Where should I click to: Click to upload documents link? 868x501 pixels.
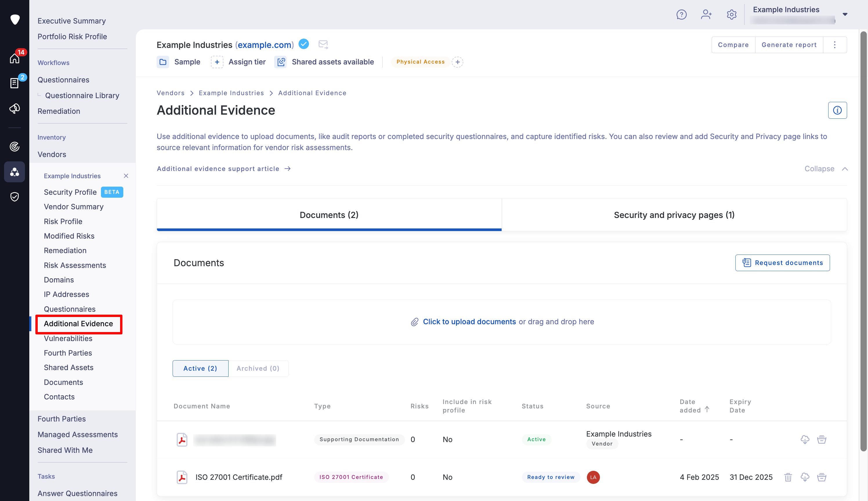469,321
